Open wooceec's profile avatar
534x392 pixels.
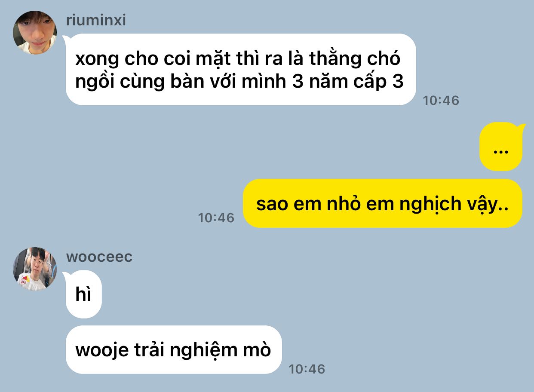pos(35,269)
